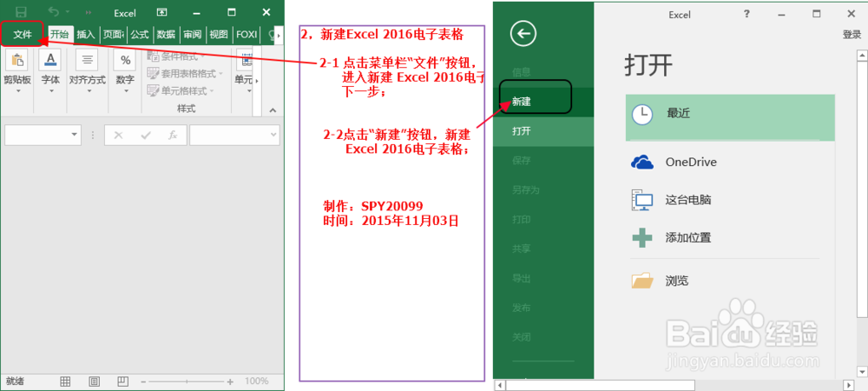This screenshot has height=391, width=868.
Task: Click the zoom slider track
Action: point(187,381)
